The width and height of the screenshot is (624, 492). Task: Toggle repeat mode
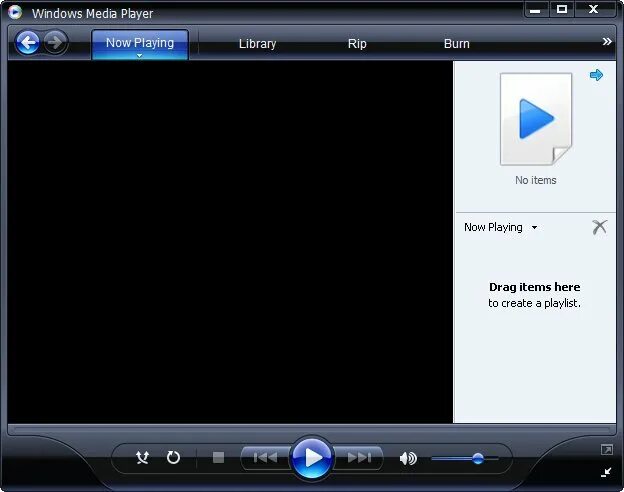click(x=173, y=457)
